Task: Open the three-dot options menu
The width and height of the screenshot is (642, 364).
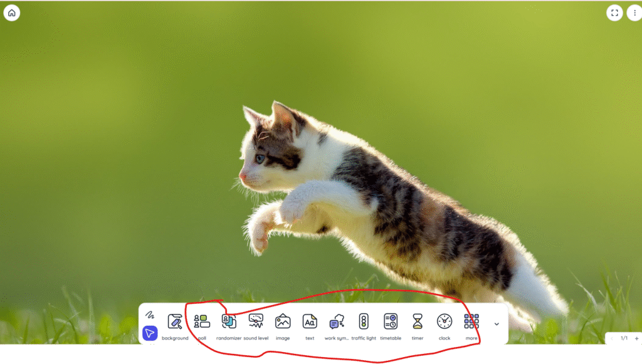Action: (x=634, y=13)
